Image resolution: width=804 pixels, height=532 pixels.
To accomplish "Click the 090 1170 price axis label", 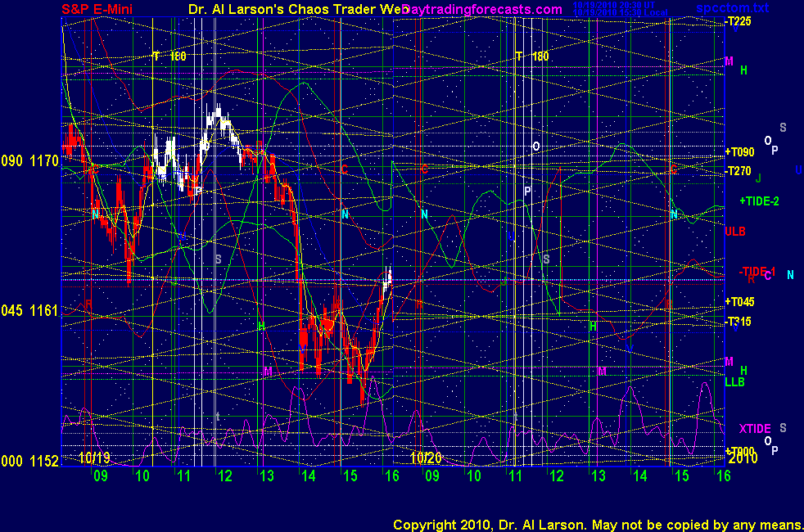I will [x=29, y=161].
